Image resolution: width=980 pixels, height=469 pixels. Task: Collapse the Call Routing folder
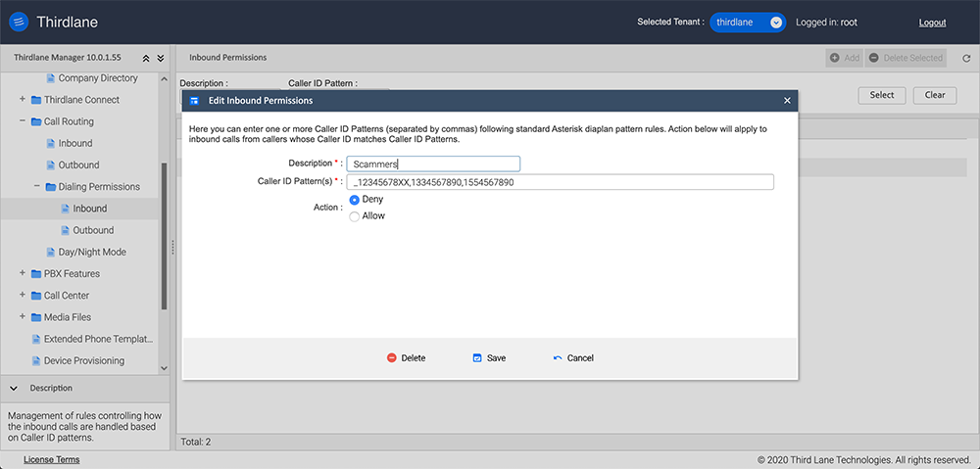pyautogui.click(x=22, y=121)
